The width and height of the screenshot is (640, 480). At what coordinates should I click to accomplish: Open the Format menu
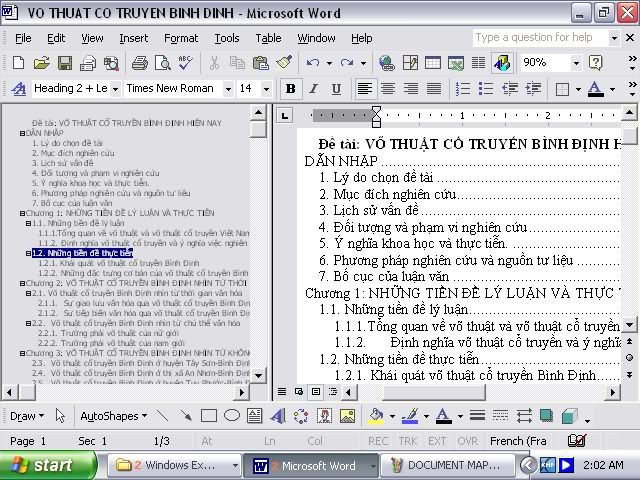pyautogui.click(x=181, y=38)
